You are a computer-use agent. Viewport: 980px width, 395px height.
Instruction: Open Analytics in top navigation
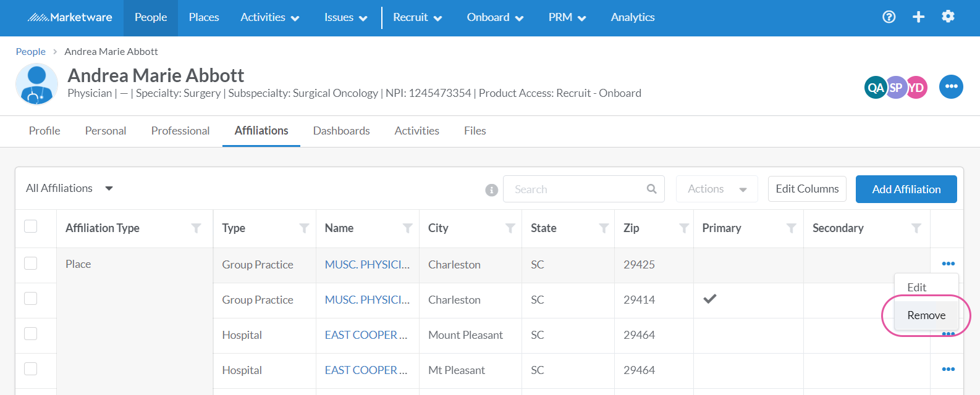[633, 17]
